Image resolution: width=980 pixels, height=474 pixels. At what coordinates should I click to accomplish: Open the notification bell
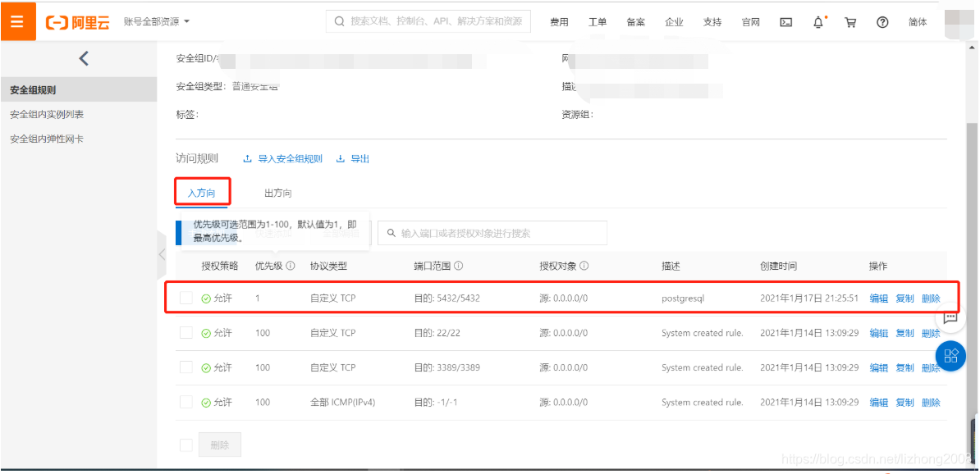click(x=818, y=22)
